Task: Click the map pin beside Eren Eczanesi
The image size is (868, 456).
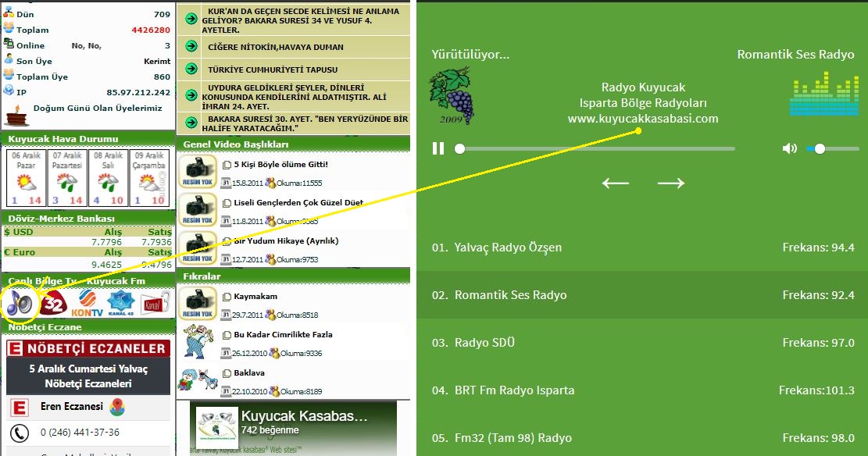Action: coord(117,408)
